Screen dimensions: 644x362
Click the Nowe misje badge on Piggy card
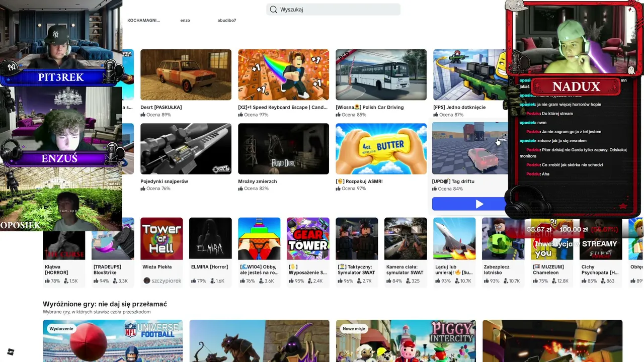click(354, 329)
